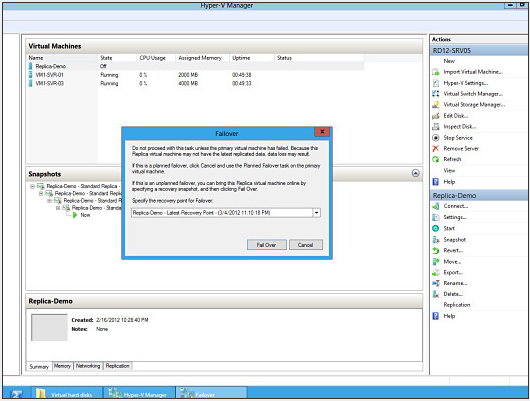Click the Settings icon under Replica-Demo

[436, 217]
